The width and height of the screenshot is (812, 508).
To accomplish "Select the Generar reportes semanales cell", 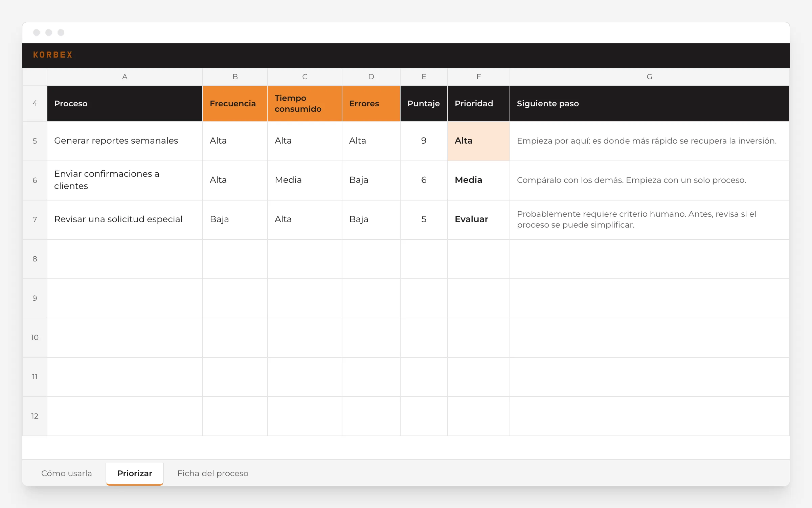I will (125, 141).
